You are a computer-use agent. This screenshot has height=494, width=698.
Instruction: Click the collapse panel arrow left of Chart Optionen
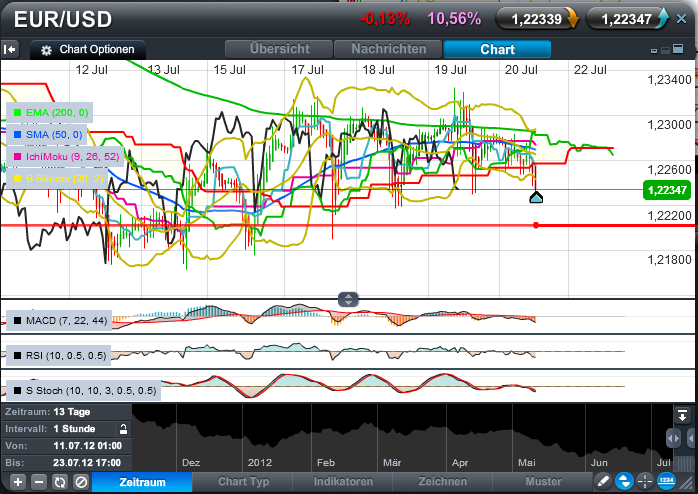[x=10, y=49]
